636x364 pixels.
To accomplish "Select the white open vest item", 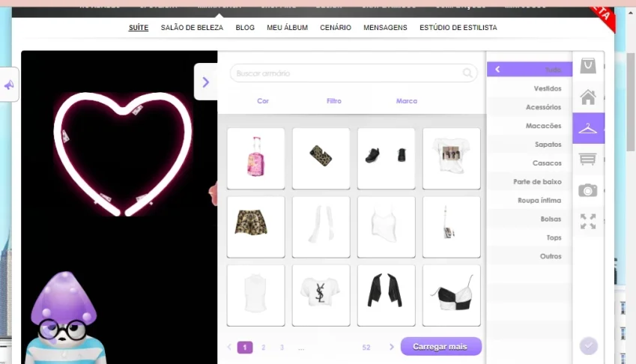I will 321,227.
